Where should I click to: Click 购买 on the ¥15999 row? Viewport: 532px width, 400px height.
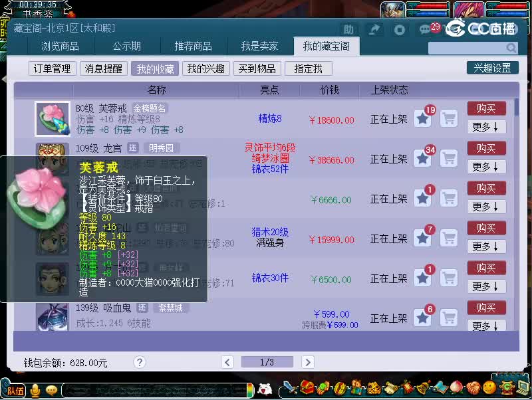[487, 228]
